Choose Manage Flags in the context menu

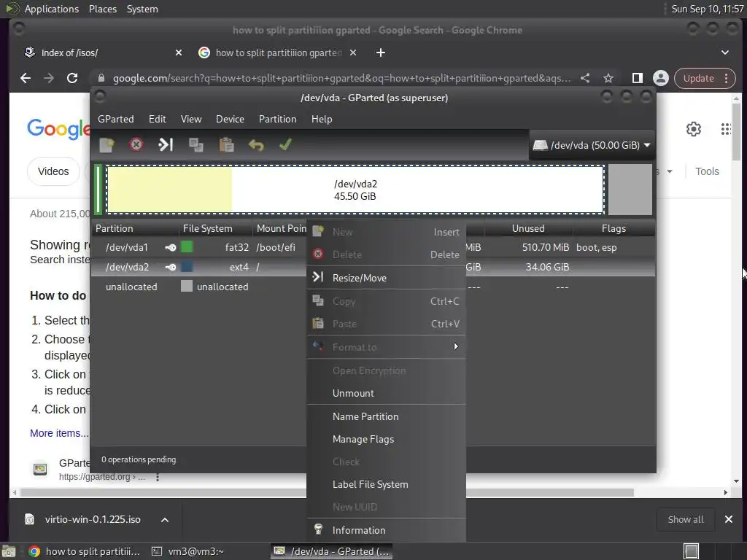[x=386, y=439]
